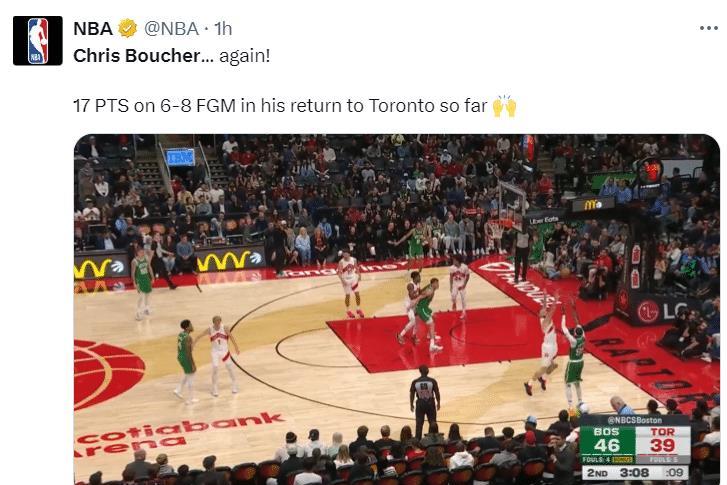Play the embedded basketball video
727x485 pixels.
pyautogui.click(x=397, y=309)
